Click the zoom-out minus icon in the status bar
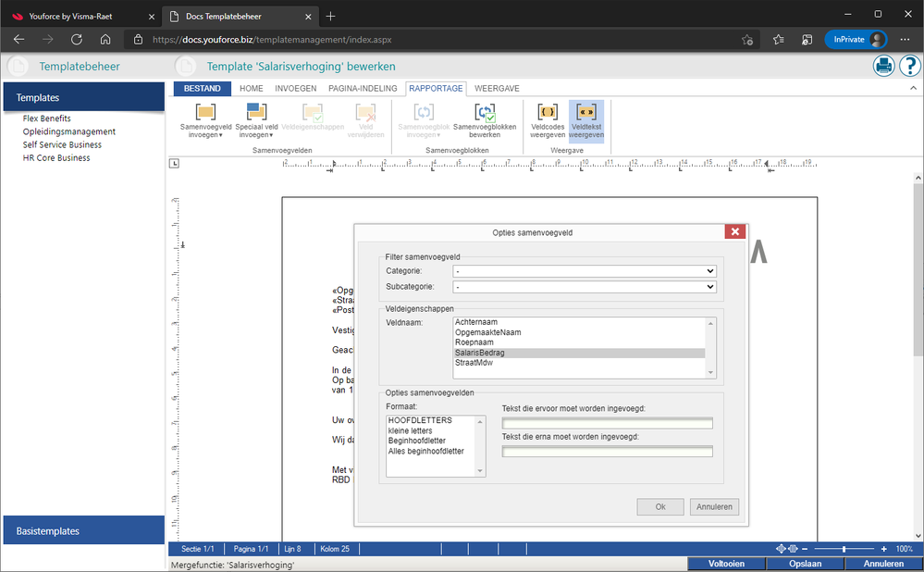This screenshot has height=572, width=924. [805, 549]
